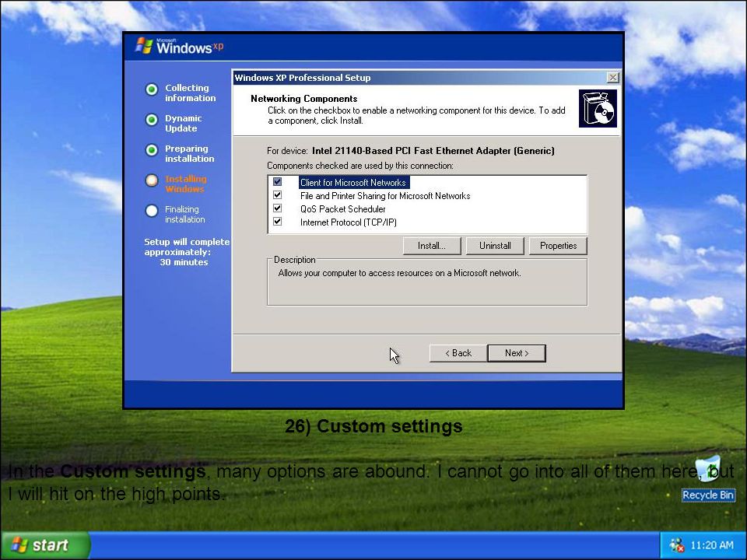Uncheck Client for Microsoft Networks checkbox
The image size is (747, 560).
coord(277,182)
